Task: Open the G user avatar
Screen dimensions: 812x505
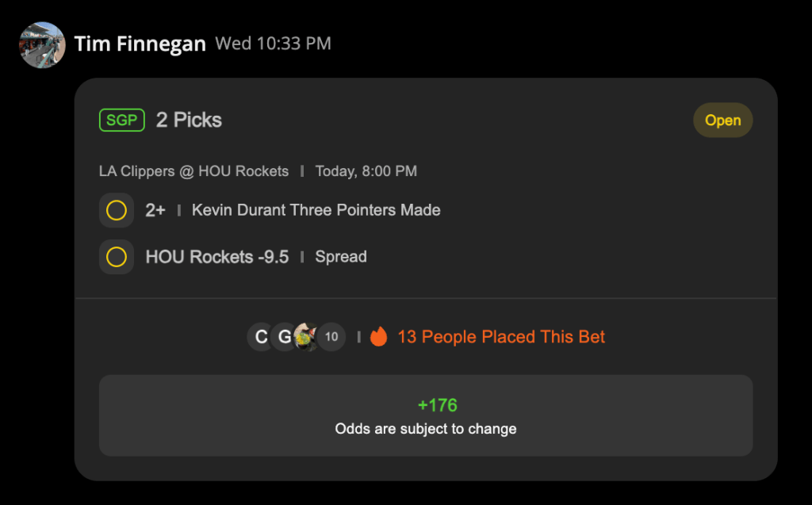Action: point(284,337)
